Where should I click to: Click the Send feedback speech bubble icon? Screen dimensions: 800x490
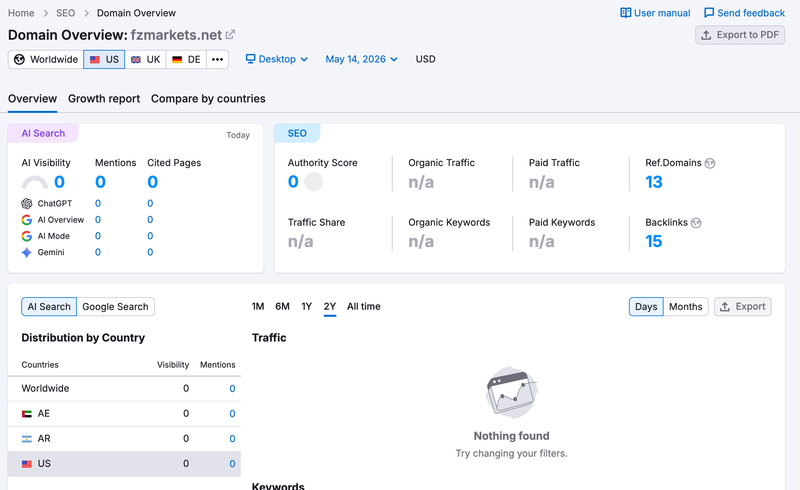point(709,13)
